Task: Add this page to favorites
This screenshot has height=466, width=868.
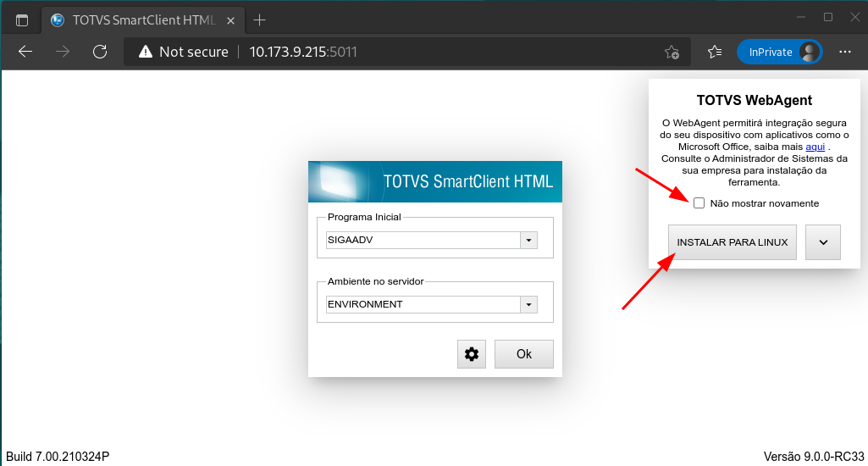Action: pyautogui.click(x=672, y=52)
